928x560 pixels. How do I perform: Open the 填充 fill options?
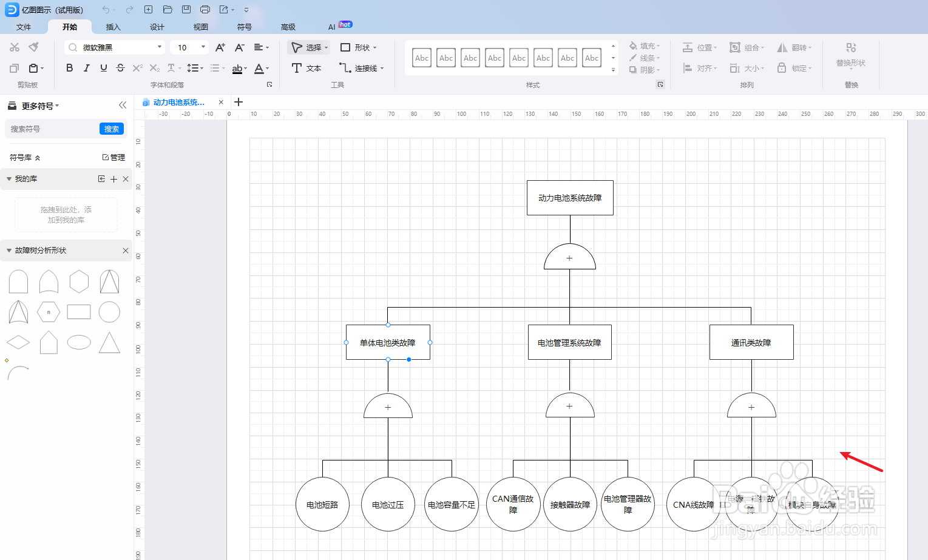[645, 46]
